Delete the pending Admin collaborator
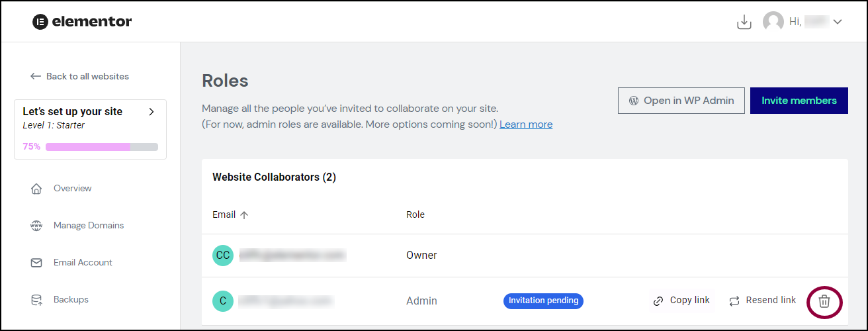The width and height of the screenshot is (868, 331). click(824, 302)
